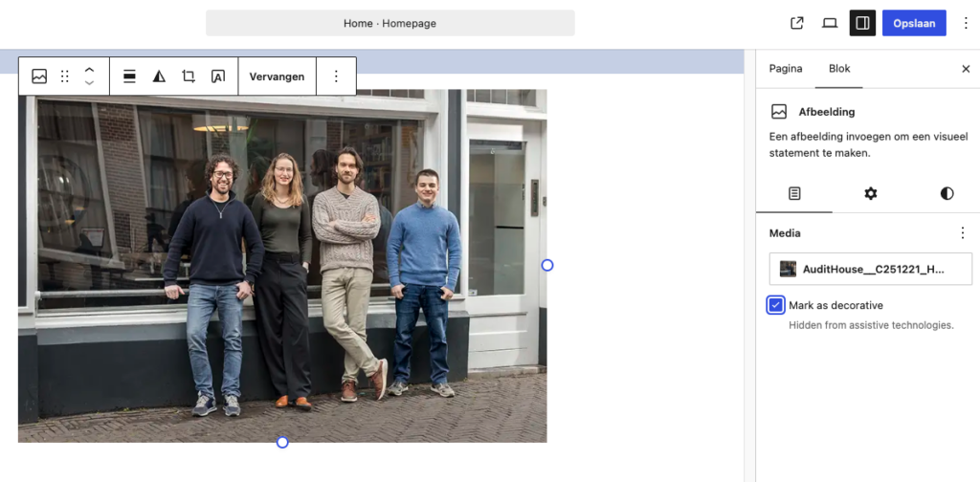Move the block up with the arrow
The width and height of the screenshot is (980, 482).
(x=89, y=70)
